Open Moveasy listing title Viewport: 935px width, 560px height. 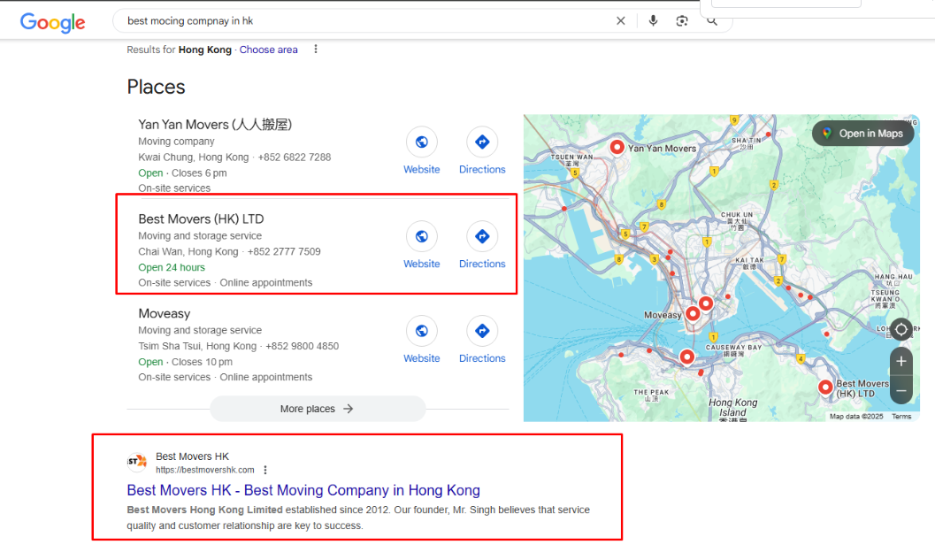pyautogui.click(x=164, y=314)
